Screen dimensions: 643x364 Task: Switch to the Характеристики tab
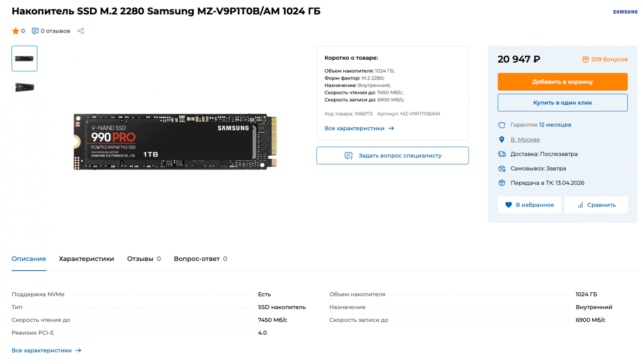point(87,259)
